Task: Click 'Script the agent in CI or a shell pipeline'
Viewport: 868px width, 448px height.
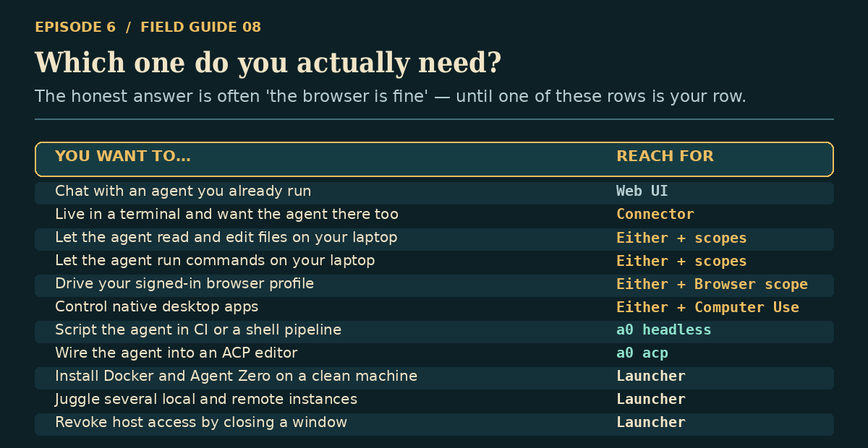Action: [198, 330]
